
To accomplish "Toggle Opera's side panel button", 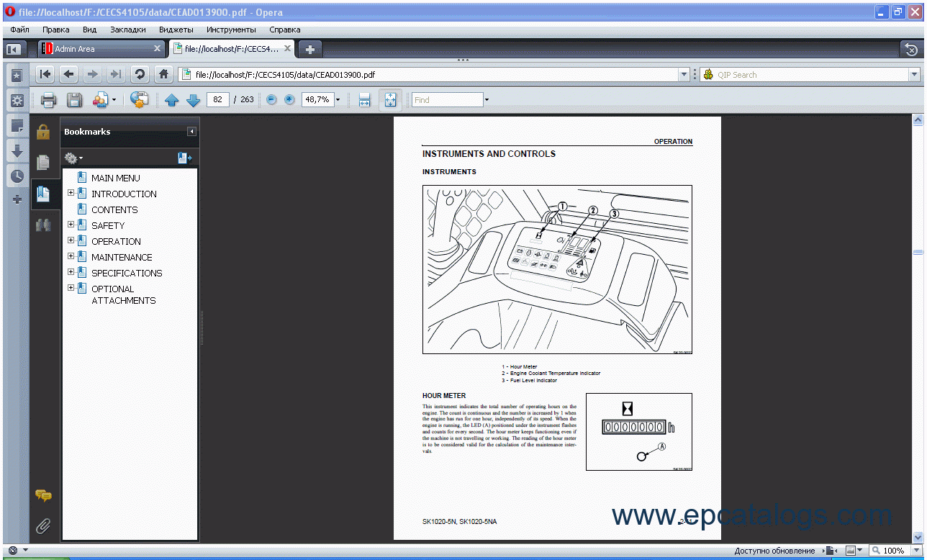I will (x=13, y=49).
